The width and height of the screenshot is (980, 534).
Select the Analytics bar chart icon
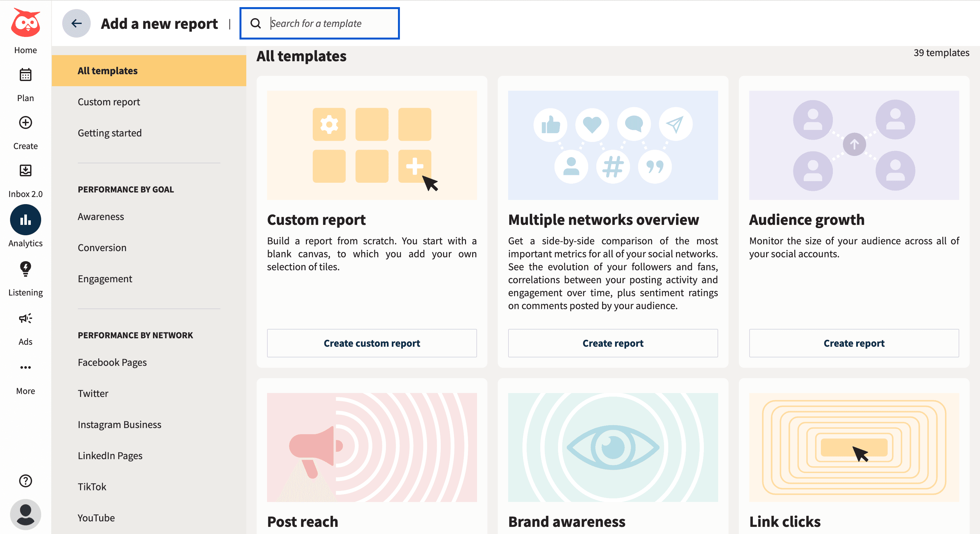tap(26, 220)
